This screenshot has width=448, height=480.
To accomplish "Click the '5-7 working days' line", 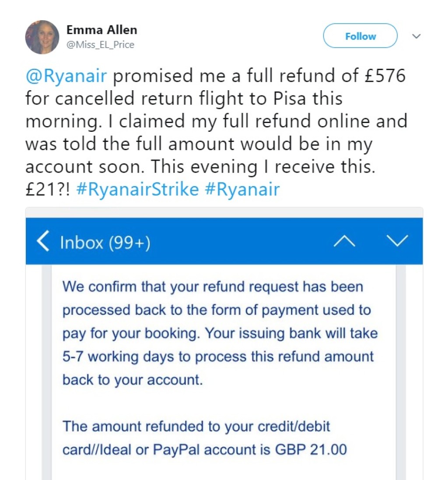I will point(218,356).
